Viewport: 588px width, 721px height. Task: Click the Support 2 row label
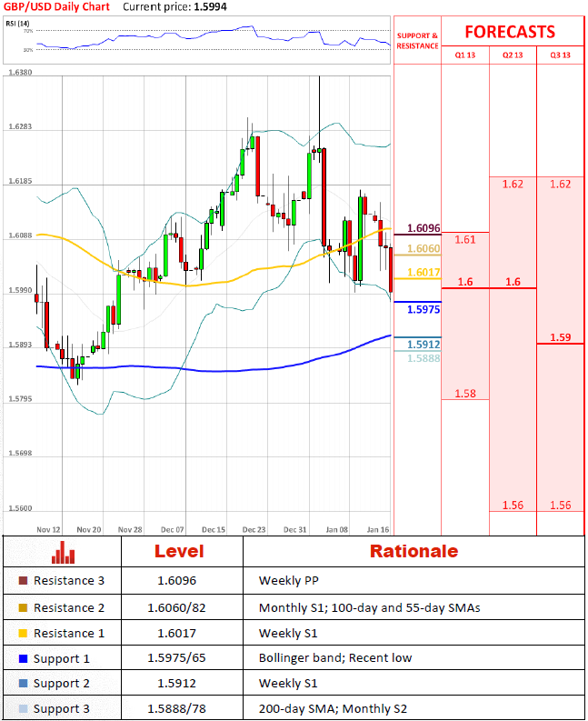coord(62,684)
